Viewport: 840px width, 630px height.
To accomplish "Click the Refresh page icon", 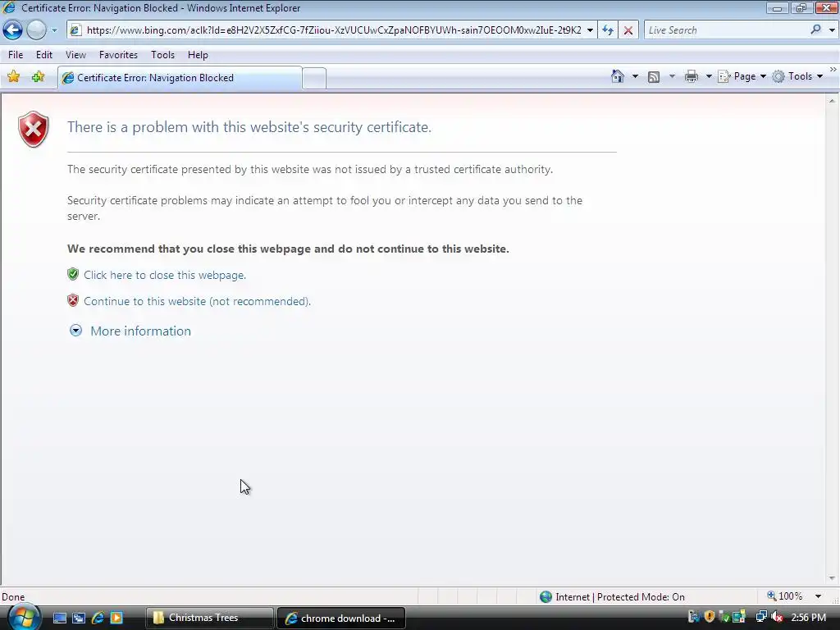I will [608, 30].
